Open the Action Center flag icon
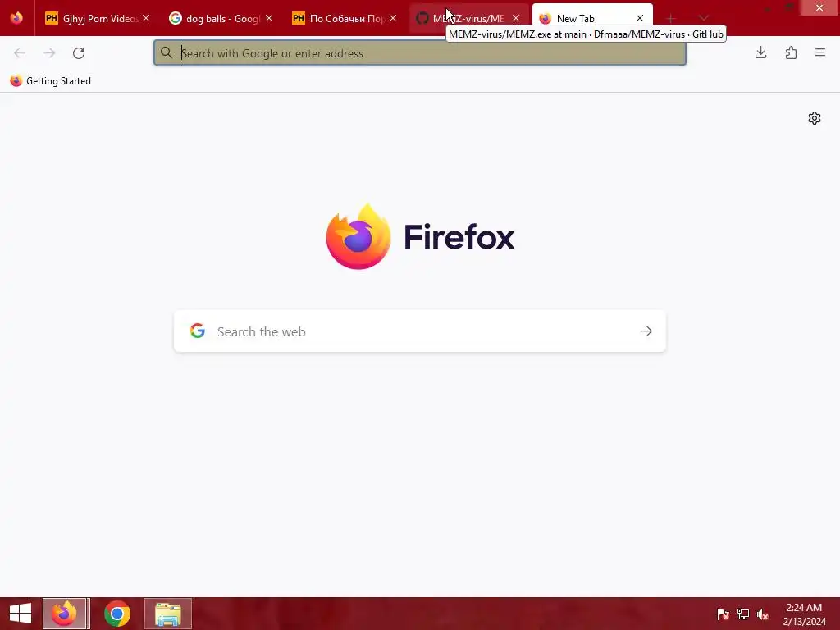 tap(723, 614)
